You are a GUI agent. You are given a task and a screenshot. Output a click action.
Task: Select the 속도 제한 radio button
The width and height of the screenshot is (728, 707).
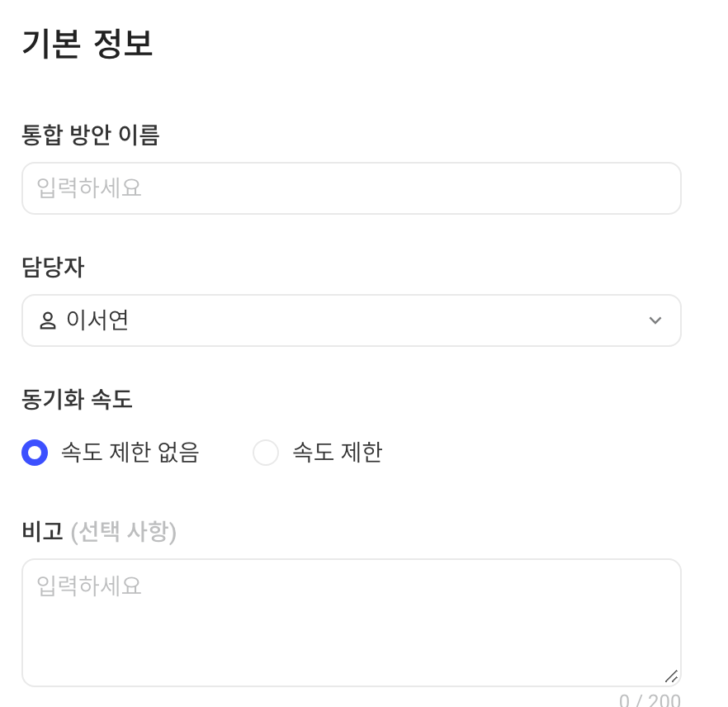coord(266,453)
